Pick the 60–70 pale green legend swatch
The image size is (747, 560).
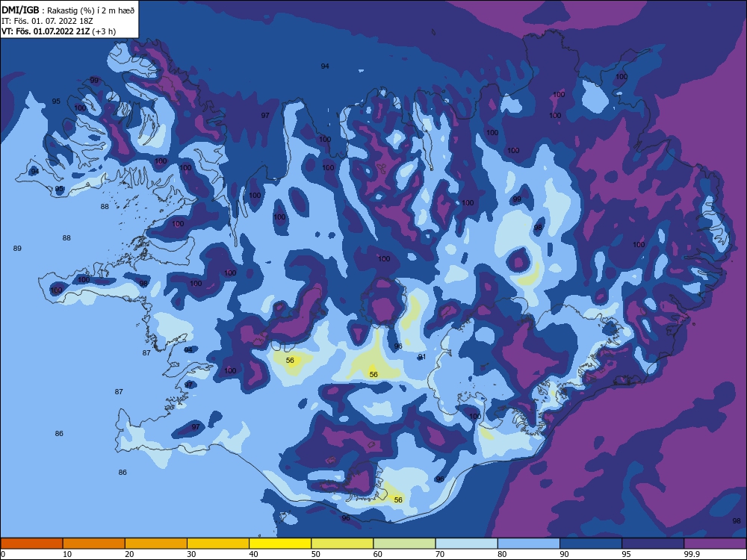404,544
